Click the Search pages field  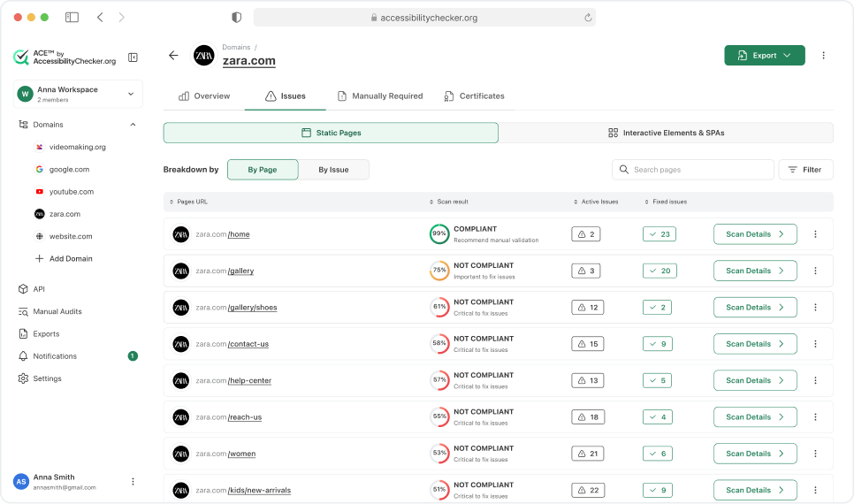(x=693, y=170)
